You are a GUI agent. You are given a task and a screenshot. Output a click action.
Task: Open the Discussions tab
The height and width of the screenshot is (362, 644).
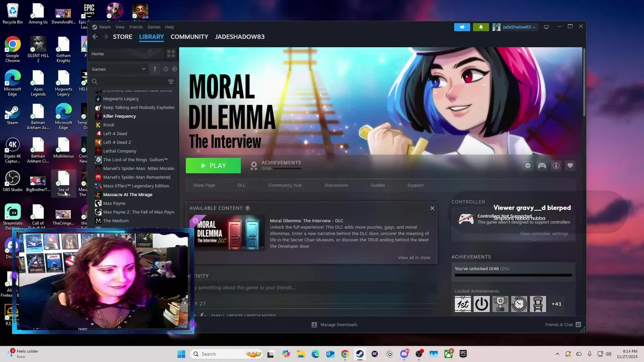(x=337, y=185)
